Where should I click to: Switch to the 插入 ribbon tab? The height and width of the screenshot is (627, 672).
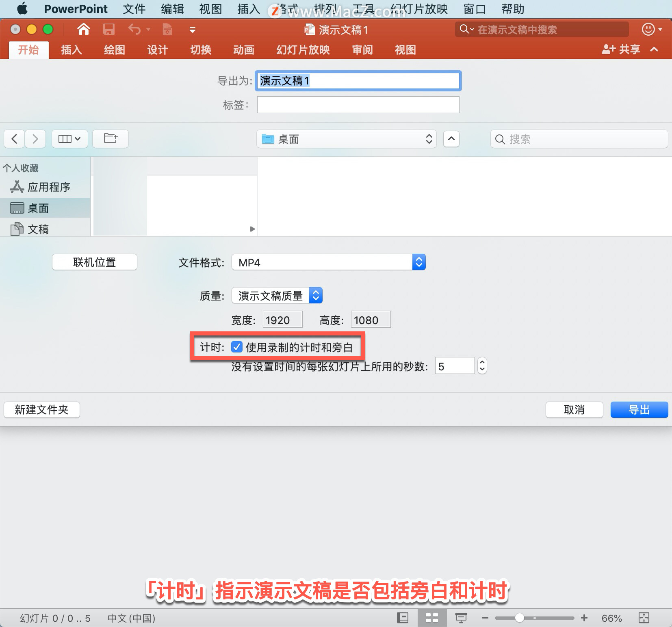pos(72,50)
